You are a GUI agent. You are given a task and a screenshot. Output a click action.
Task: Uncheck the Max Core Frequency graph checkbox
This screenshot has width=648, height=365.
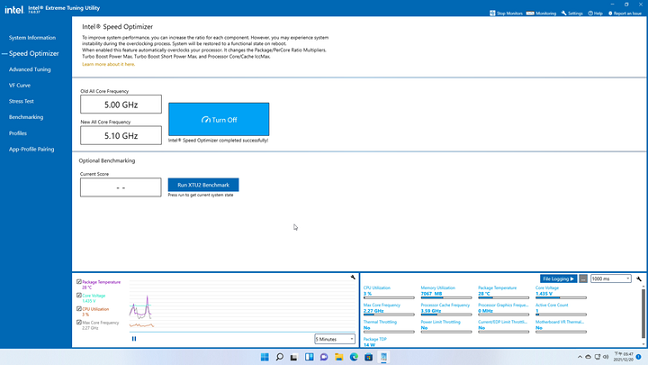[79, 322]
